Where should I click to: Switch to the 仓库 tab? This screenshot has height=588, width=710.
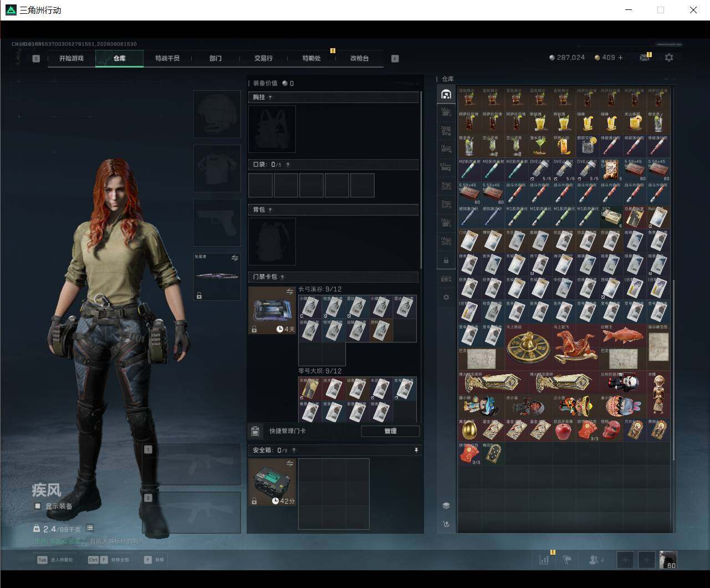(x=120, y=58)
